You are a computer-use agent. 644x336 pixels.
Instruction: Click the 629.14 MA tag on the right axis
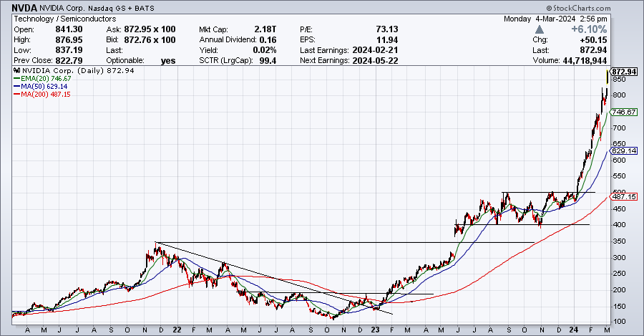point(624,151)
